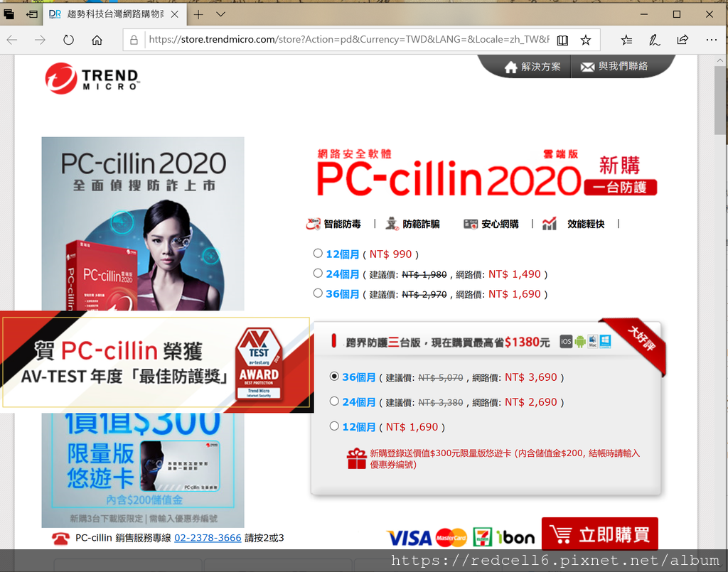Reload the page with the refresh icon
Image resolution: width=728 pixels, height=572 pixels.
tap(68, 40)
